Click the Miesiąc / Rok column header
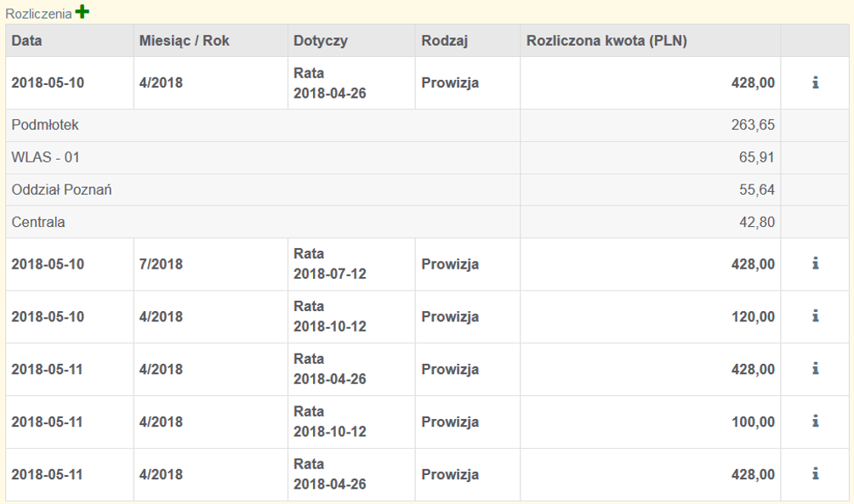 (184, 41)
